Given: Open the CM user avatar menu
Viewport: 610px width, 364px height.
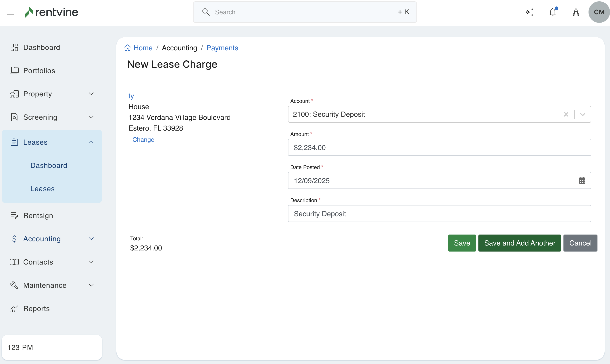Looking at the screenshot, I should click(x=599, y=12).
